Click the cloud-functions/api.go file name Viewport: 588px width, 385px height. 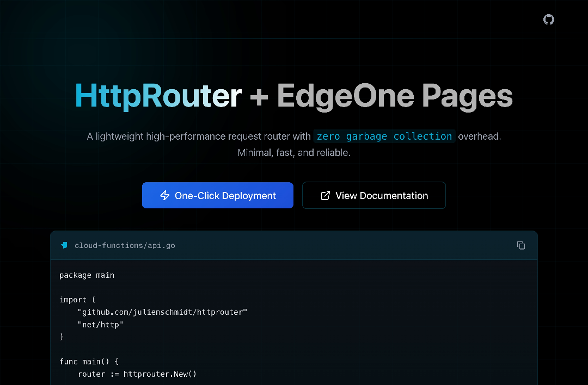(x=125, y=245)
